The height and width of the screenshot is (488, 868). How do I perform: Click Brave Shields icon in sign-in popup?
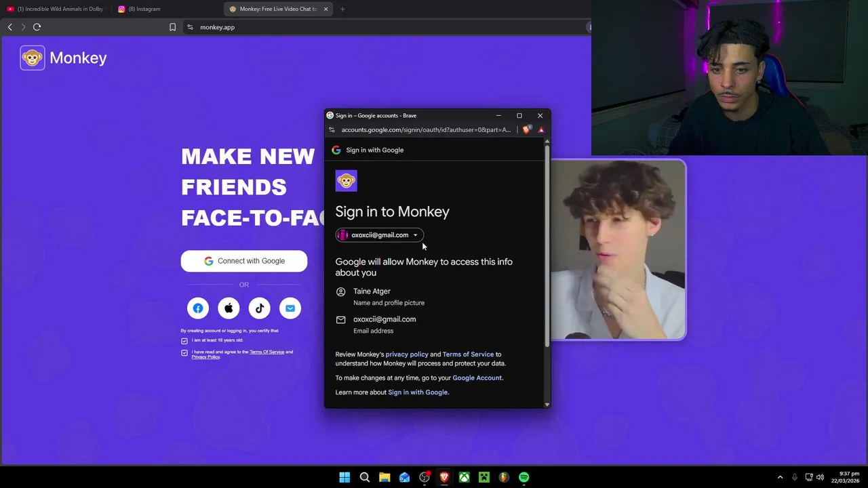[x=527, y=129]
